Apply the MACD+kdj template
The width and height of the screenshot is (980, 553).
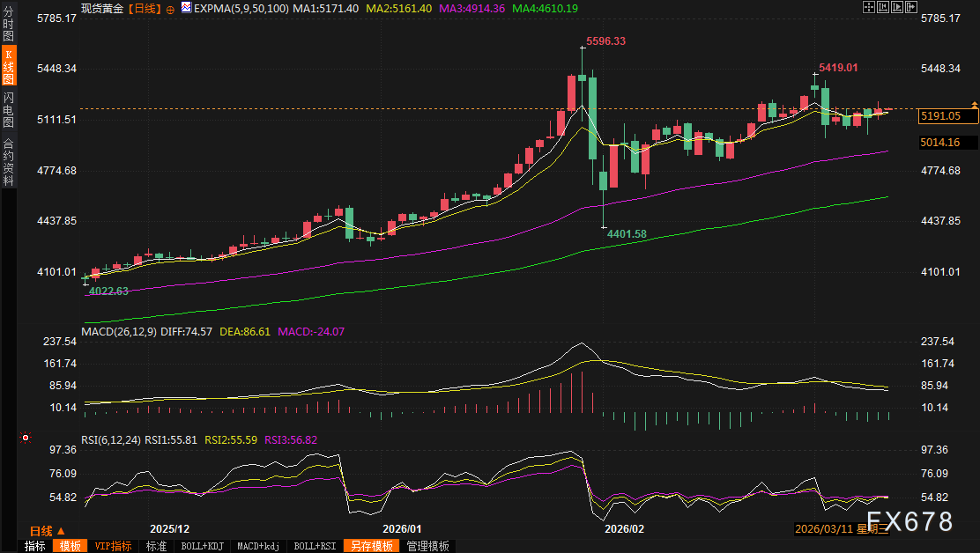click(259, 546)
